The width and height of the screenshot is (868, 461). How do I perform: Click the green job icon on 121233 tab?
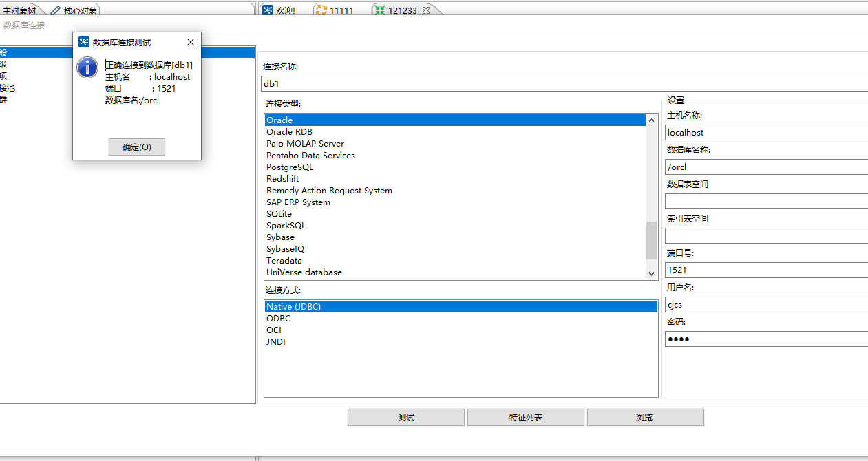(379, 10)
